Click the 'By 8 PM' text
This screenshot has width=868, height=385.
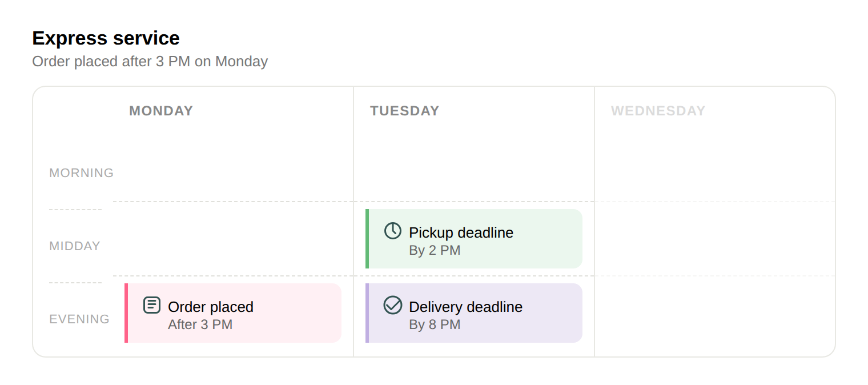pos(435,324)
